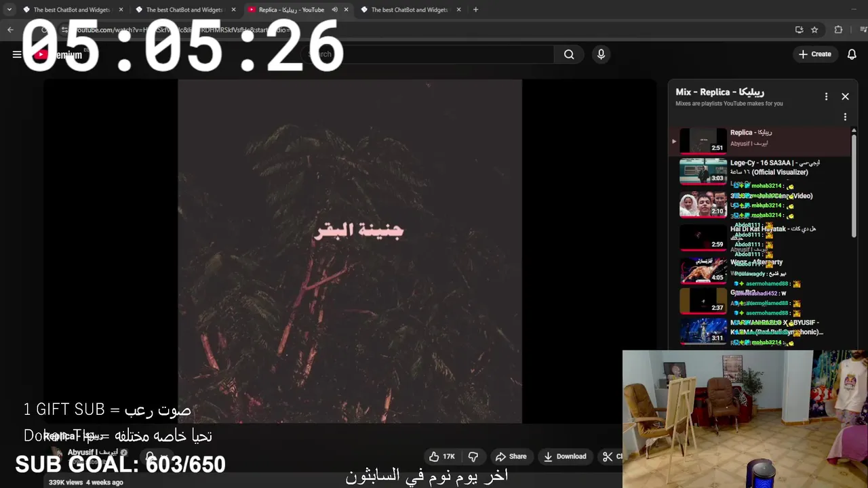Open the 2:10 wedding thumbnail video

703,204
